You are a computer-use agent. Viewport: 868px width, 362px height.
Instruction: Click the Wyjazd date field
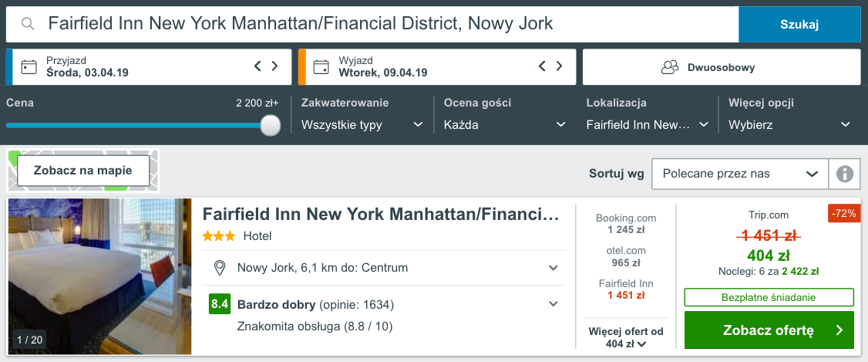[x=437, y=67]
